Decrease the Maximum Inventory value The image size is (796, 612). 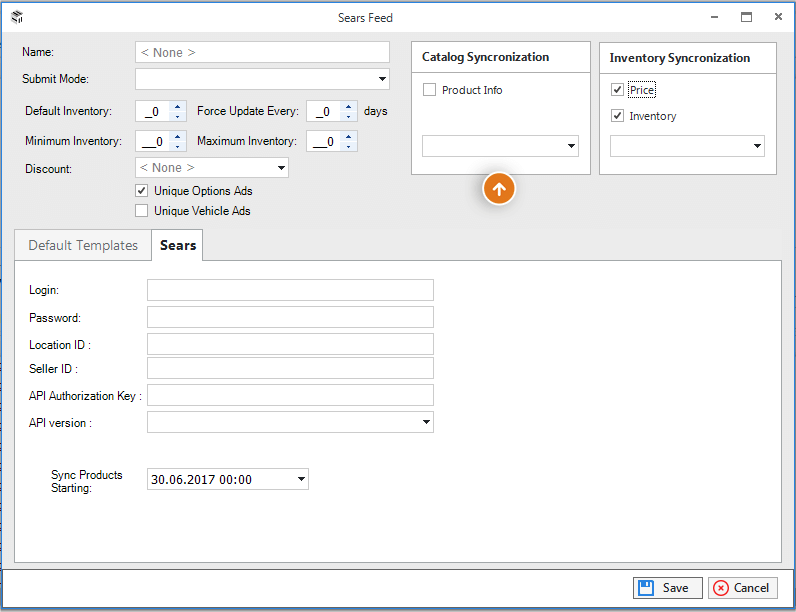click(348, 146)
